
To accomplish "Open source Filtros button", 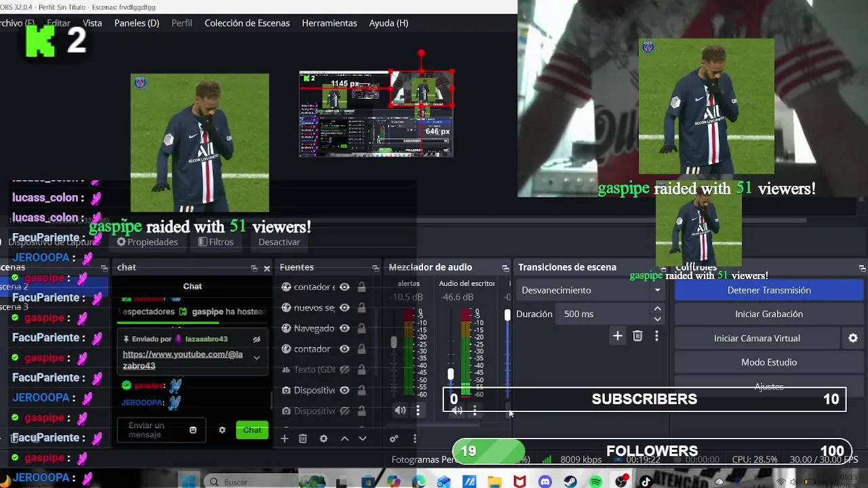I will tap(216, 242).
